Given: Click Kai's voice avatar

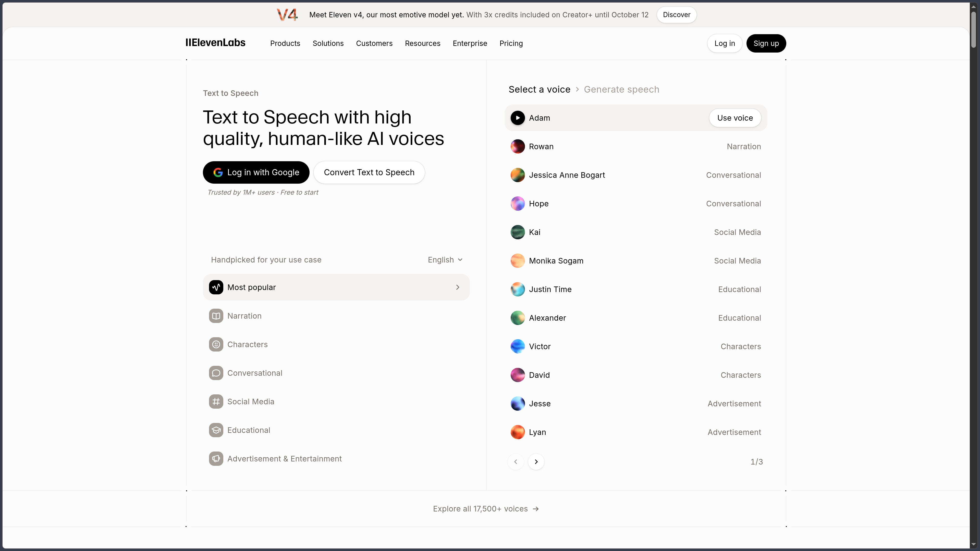Looking at the screenshot, I should (x=517, y=232).
